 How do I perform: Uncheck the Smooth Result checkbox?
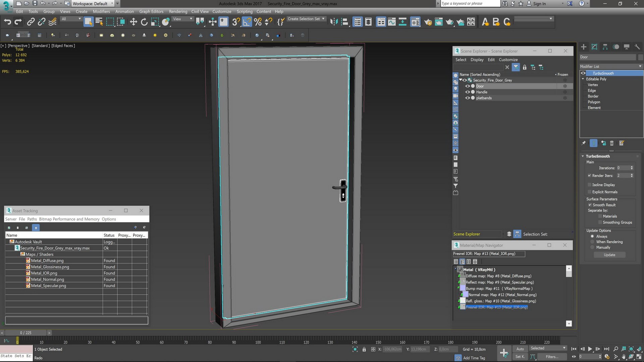click(x=590, y=205)
